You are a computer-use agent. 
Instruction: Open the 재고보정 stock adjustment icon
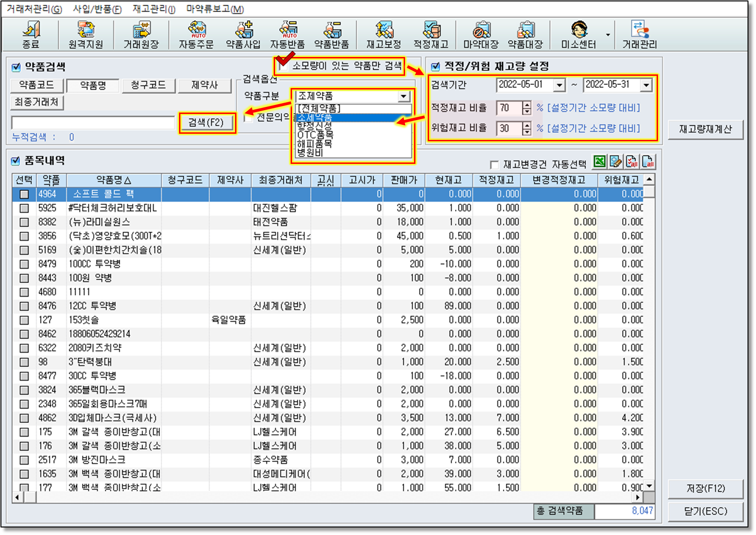pyautogui.click(x=383, y=35)
